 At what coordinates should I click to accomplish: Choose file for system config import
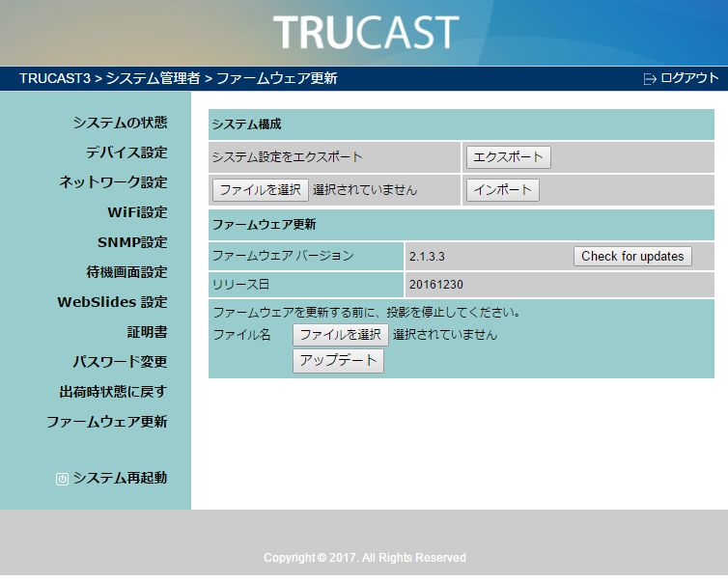[261, 190]
